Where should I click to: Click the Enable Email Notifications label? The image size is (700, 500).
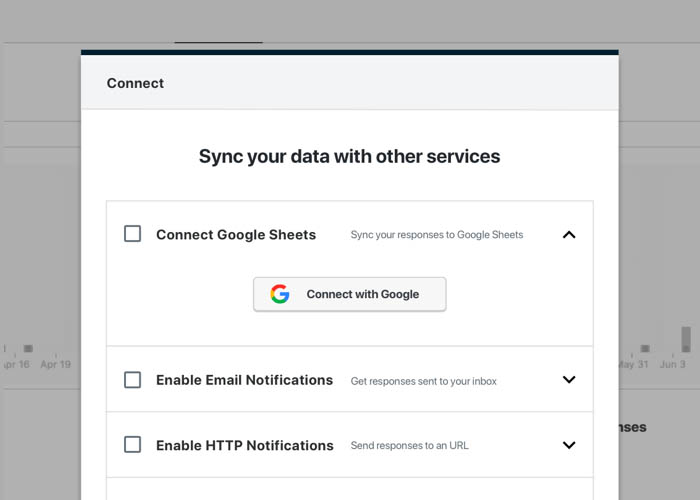coord(245,380)
